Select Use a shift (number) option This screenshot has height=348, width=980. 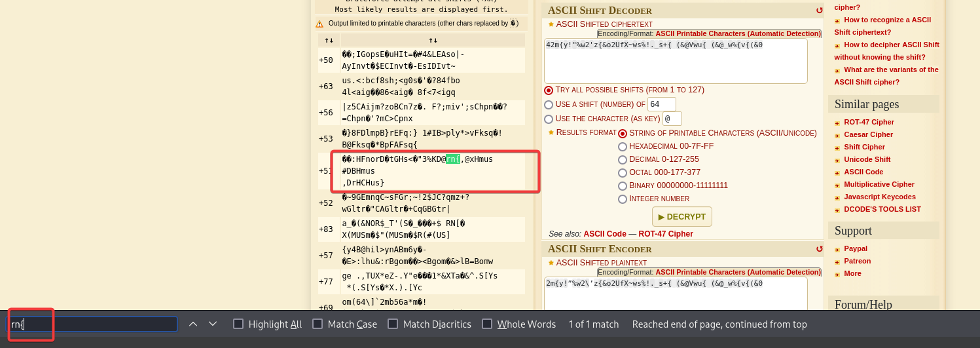click(549, 104)
